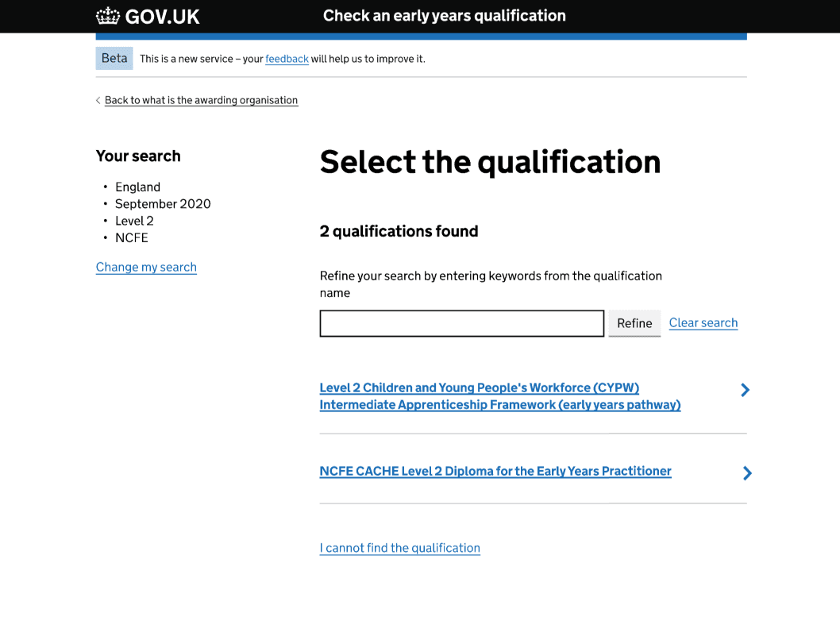840x617 pixels.
Task: Click the Refine button
Action: pos(634,323)
